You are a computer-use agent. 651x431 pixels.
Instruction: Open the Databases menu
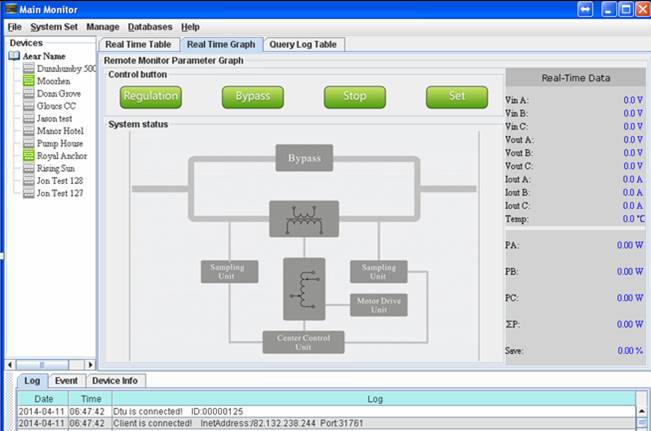(x=150, y=27)
